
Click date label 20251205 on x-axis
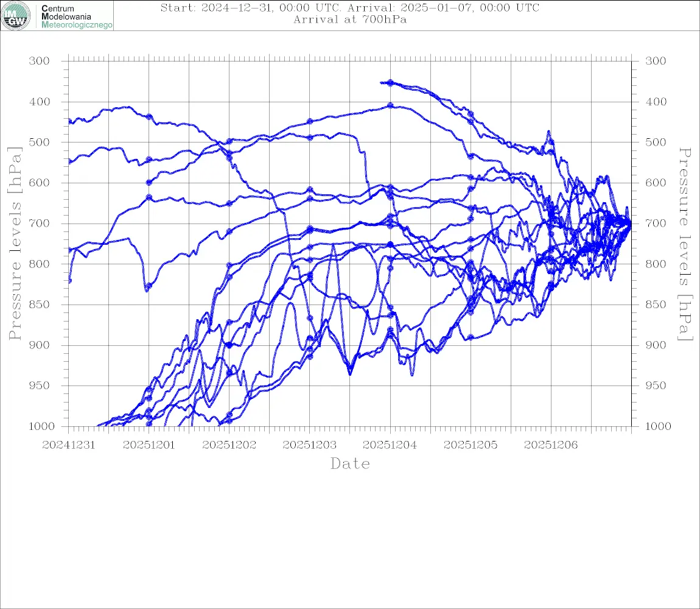point(471,445)
